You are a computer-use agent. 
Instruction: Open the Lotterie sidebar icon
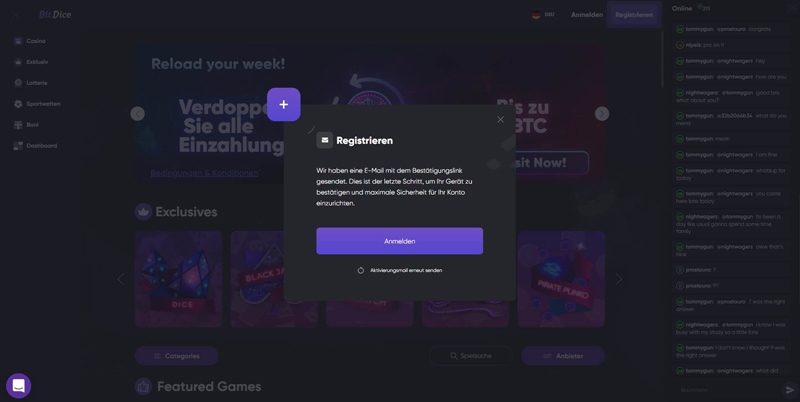tap(18, 83)
